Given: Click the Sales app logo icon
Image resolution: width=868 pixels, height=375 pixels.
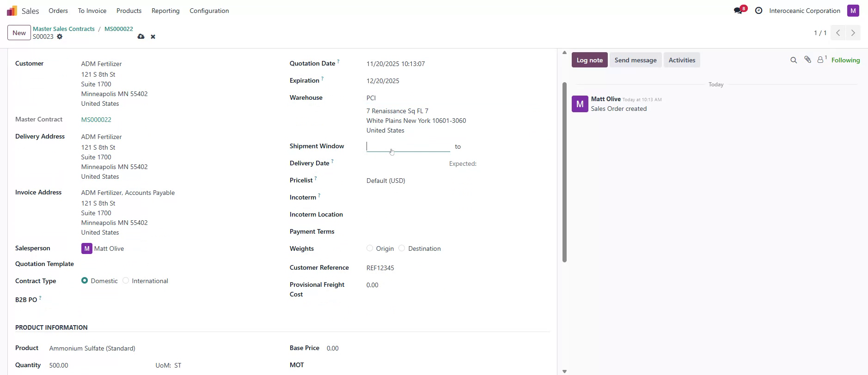Looking at the screenshot, I should coord(12,11).
